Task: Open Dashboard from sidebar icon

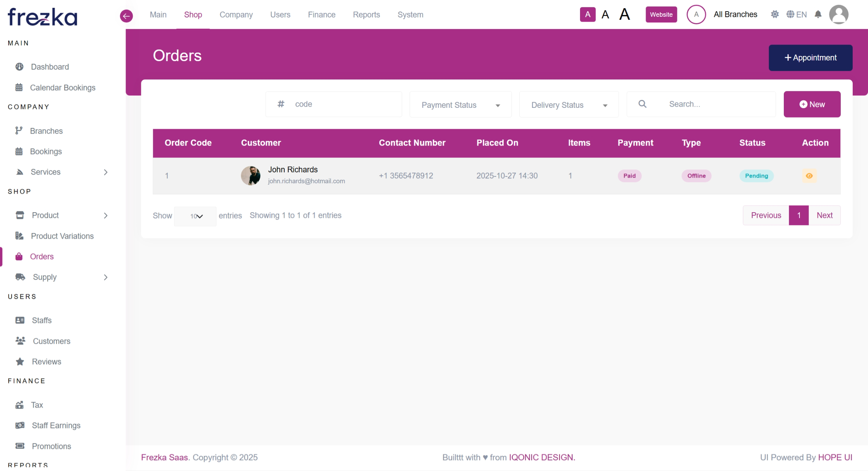Action: pos(19,67)
